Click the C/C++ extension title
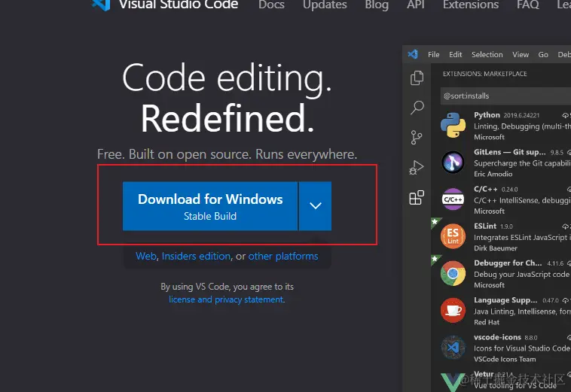This screenshot has width=571, height=392. (x=485, y=189)
